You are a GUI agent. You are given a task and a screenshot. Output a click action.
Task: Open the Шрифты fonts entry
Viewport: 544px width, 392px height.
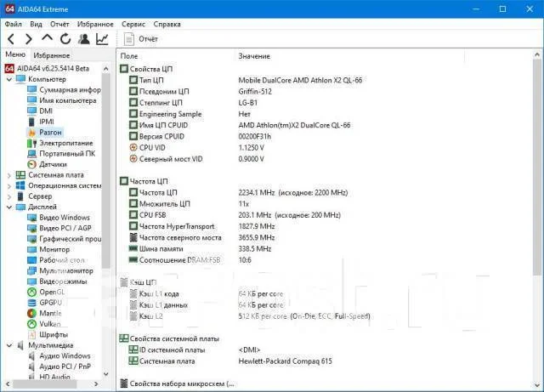point(48,335)
